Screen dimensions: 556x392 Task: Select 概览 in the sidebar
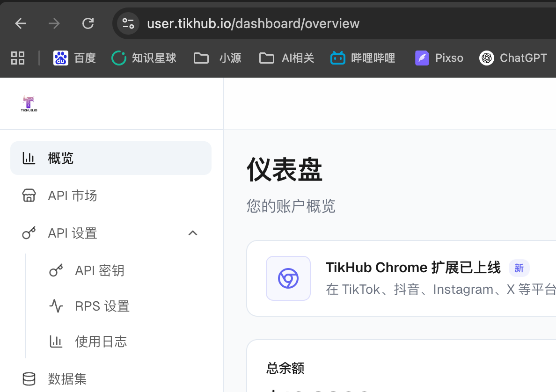(111, 158)
